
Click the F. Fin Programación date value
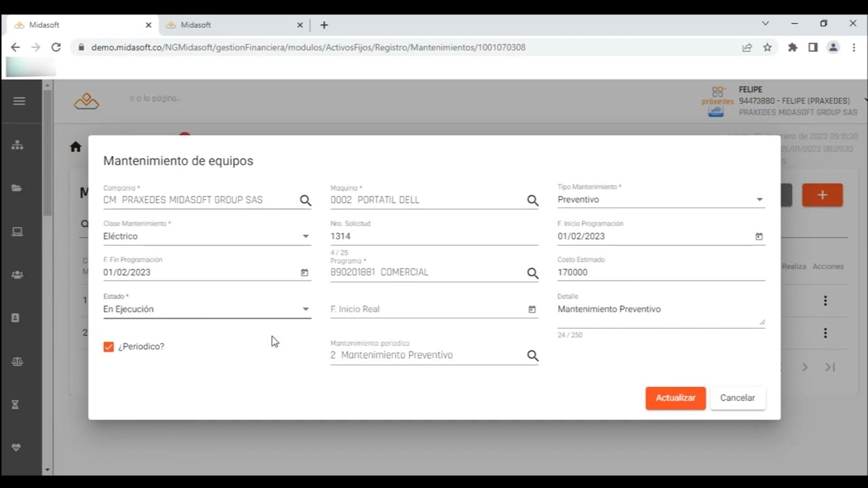point(127,272)
